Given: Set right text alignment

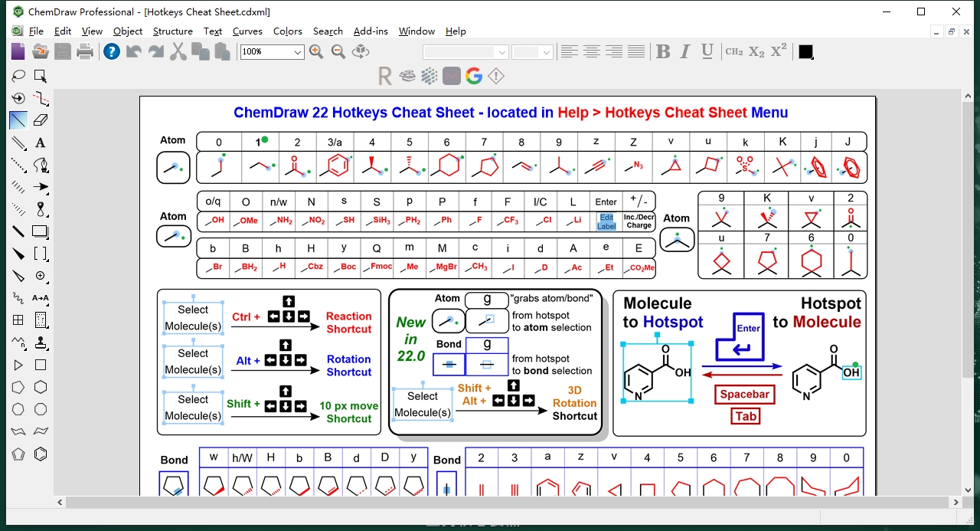Looking at the screenshot, I should pyautogui.click(x=613, y=51).
